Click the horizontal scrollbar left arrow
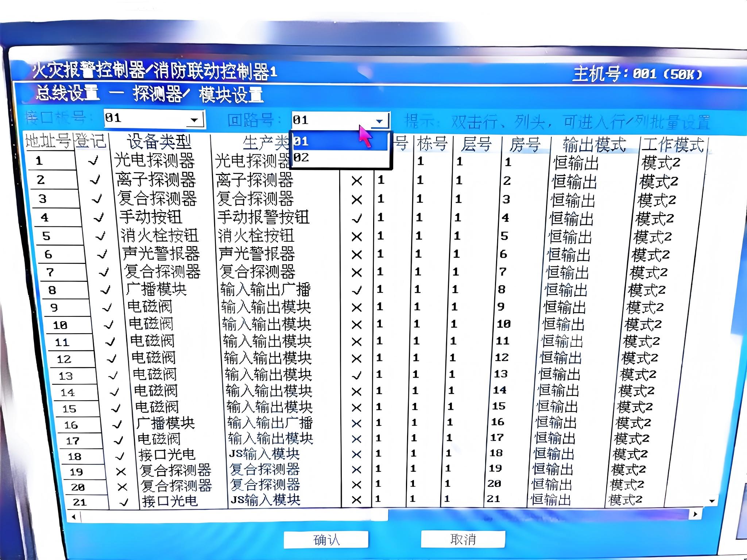The height and width of the screenshot is (560, 747). [74, 517]
